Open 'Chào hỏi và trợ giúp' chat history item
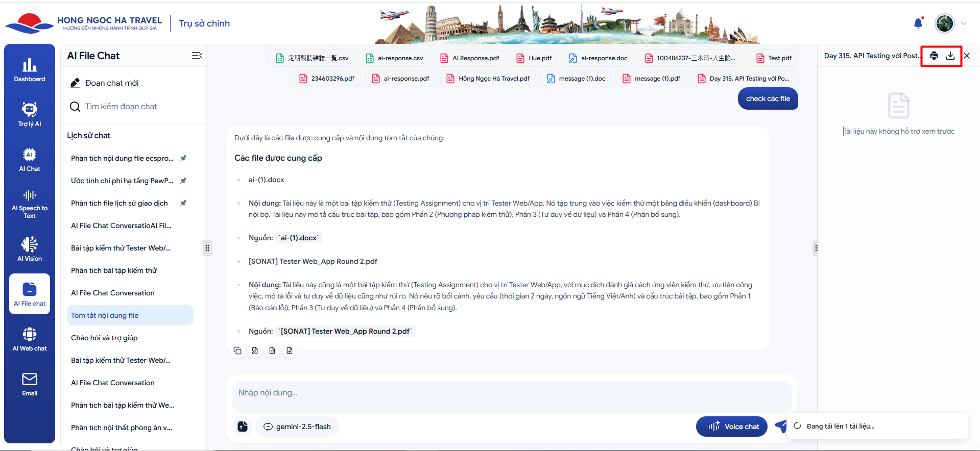This screenshot has width=980, height=451. (104, 338)
